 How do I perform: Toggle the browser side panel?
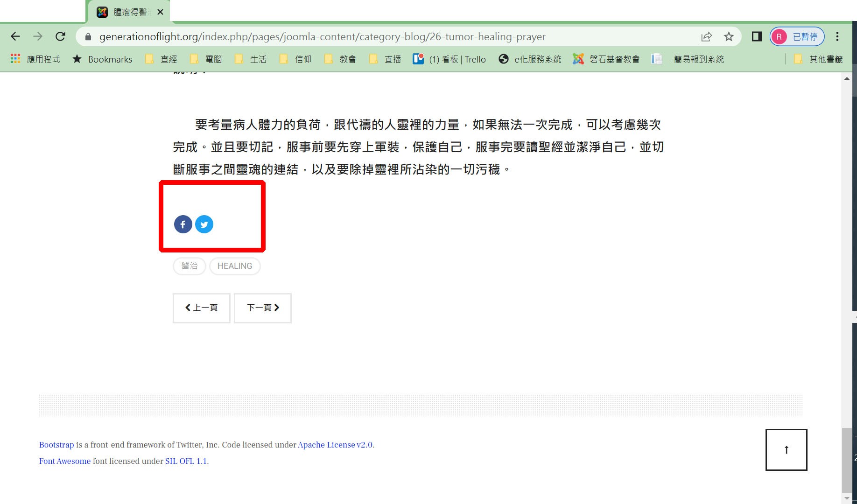(x=757, y=36)
